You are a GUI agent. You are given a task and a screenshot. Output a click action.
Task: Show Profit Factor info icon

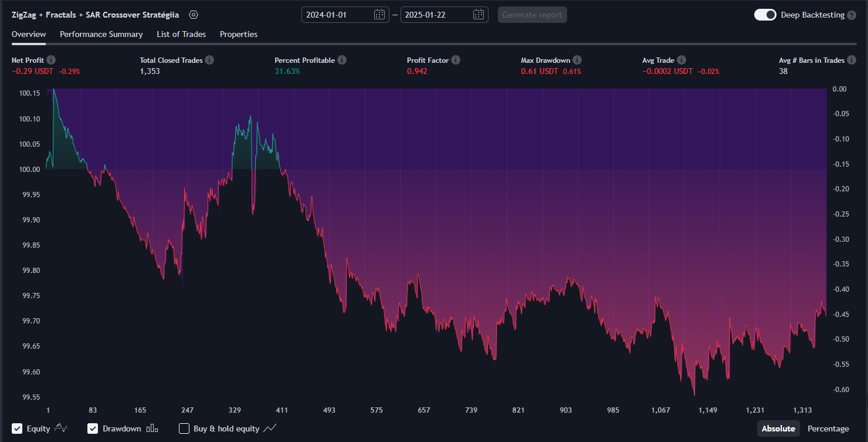click(x=456, y=60)
